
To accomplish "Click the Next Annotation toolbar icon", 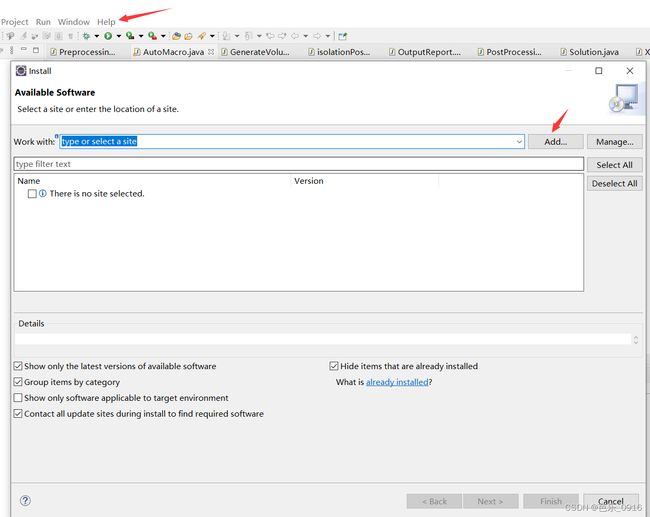I will click(x=226, y=36).
